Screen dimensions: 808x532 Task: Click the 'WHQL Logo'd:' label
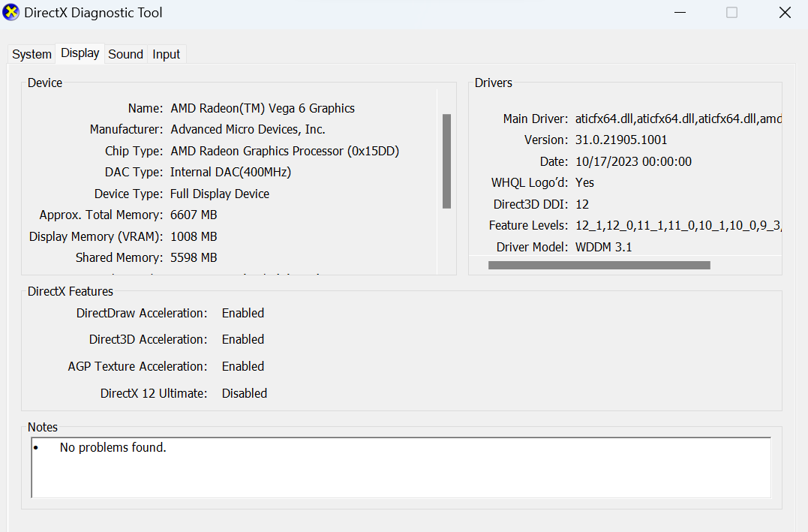pos(530,183)
